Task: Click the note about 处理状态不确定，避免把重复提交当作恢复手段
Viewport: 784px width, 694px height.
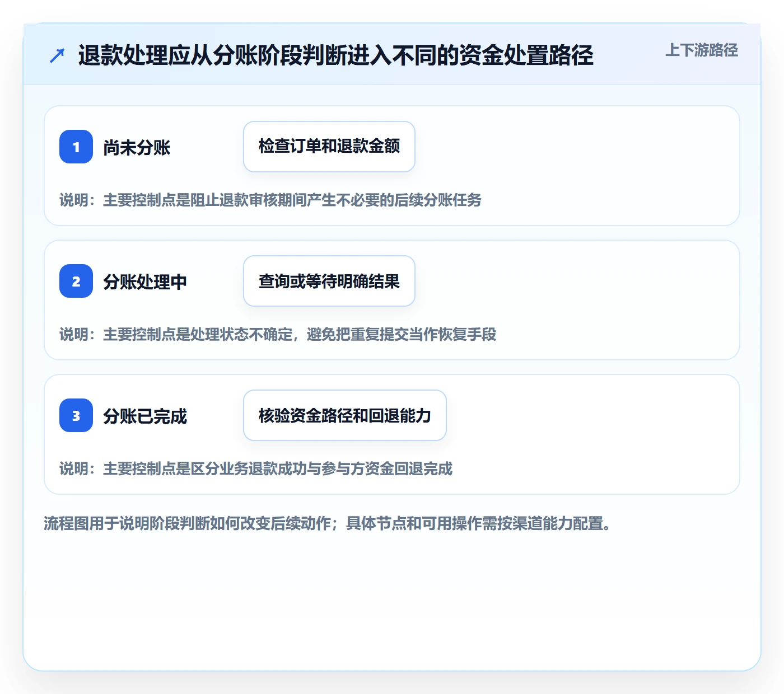Action: point(278,334)
